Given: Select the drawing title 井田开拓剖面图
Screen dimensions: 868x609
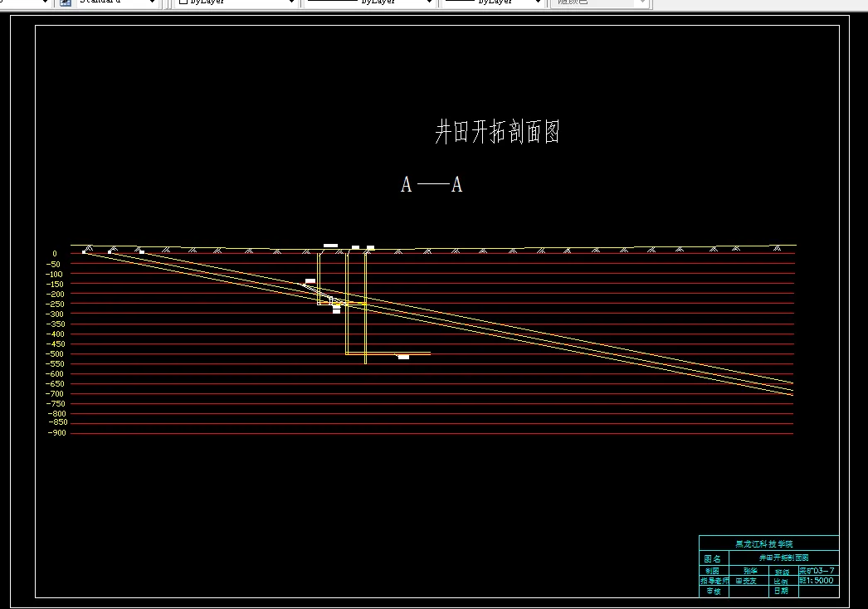Looking at the screenshot, I should (497, 132).
